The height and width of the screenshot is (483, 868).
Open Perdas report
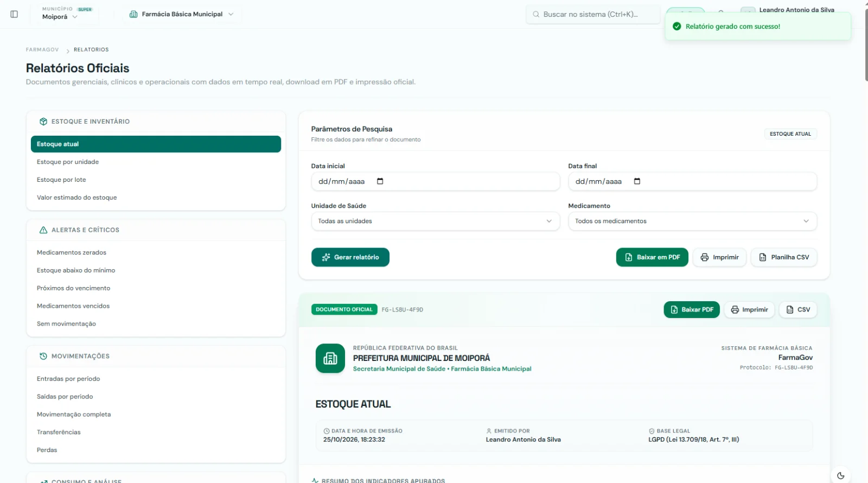[156, 450]
